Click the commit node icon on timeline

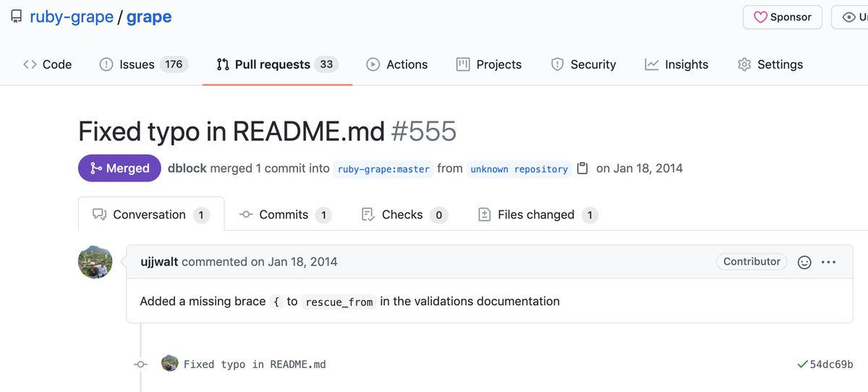click(x=140, y=365)
